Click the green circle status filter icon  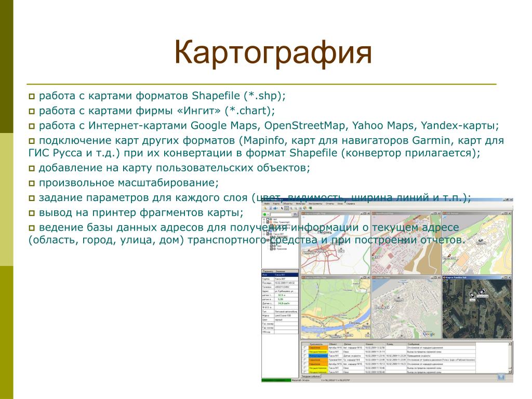(x=264, y=214)
